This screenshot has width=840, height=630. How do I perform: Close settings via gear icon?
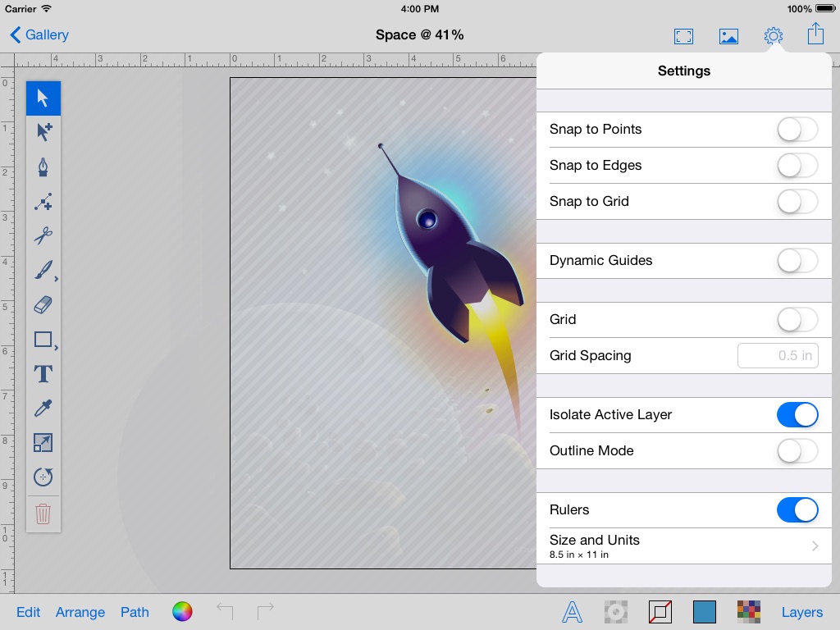[x=773, y=36]
